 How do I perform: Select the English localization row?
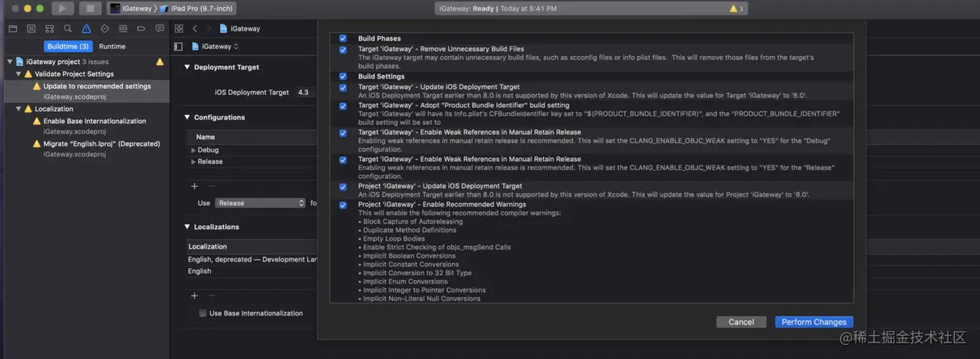tap(252, 271)
